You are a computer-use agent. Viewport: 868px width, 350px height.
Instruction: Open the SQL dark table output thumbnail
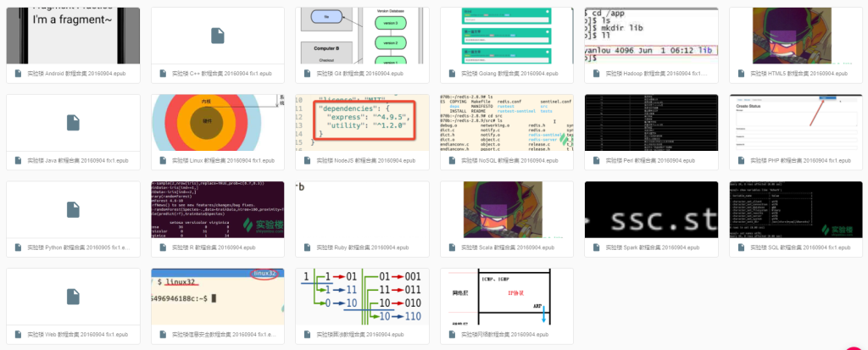tap(796, 209)
